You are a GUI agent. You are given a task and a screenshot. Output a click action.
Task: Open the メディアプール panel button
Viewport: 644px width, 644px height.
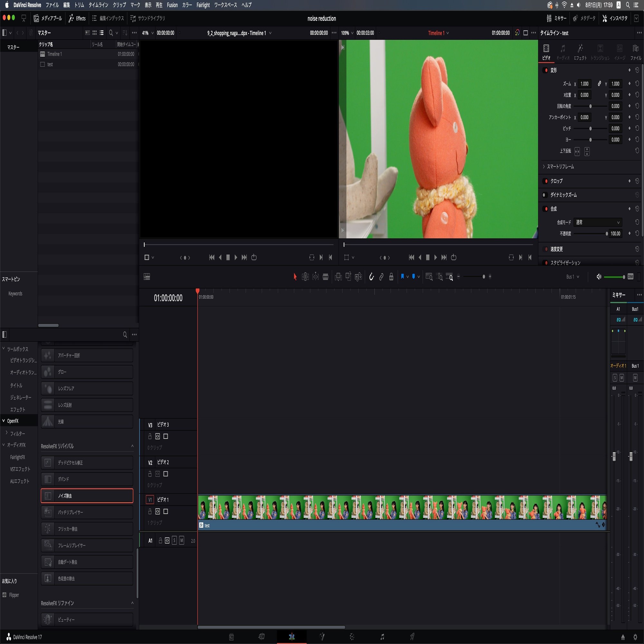tap(48, 18)
